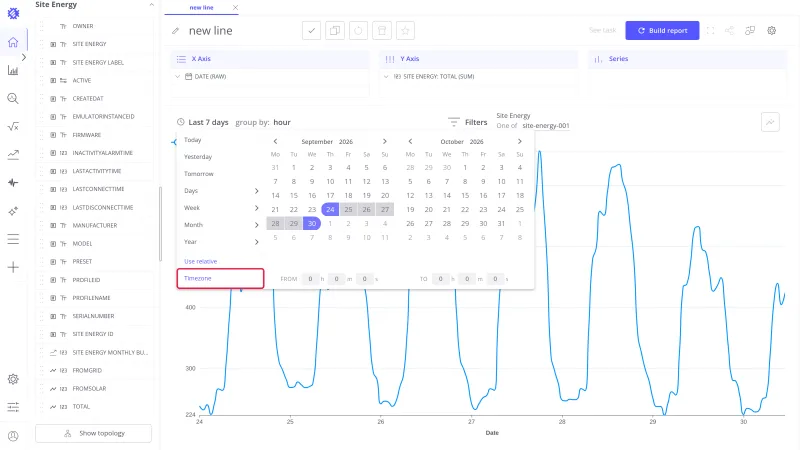This screenshot has width=800, height=450.
Task: Click the See task link
Action: [603, 31]
